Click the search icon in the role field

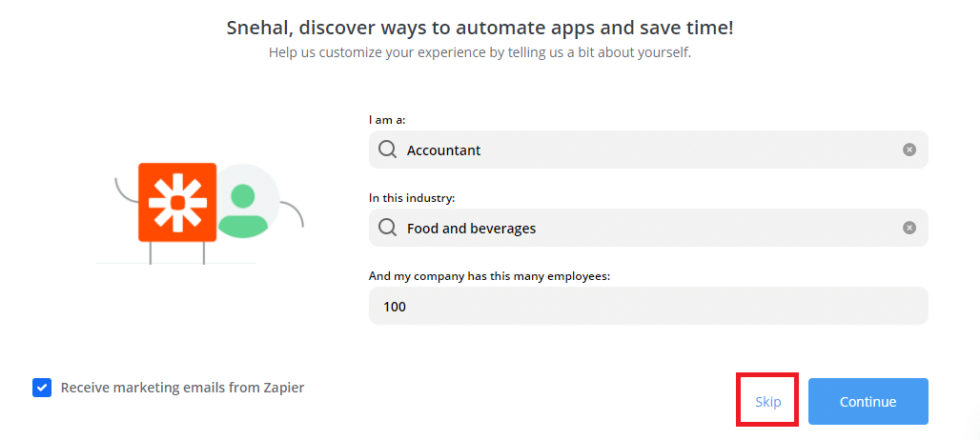click(387, 150)
